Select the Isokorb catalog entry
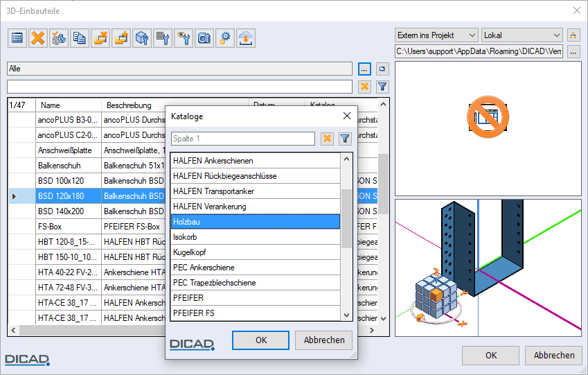 (256, 237)
